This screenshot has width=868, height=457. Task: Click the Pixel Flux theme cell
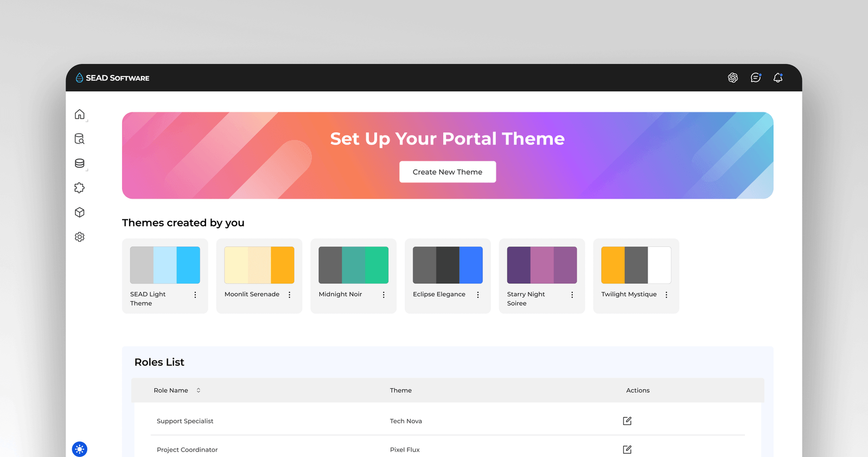[x=405, y=450]
